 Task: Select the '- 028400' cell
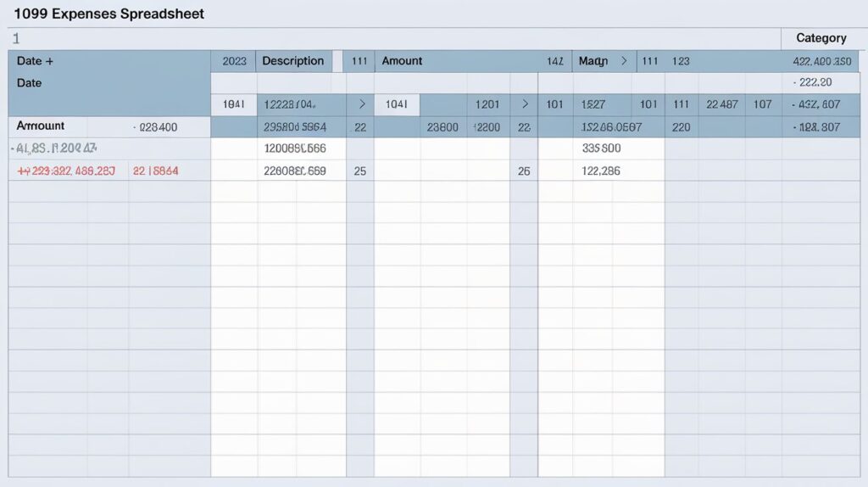(155, 127)
